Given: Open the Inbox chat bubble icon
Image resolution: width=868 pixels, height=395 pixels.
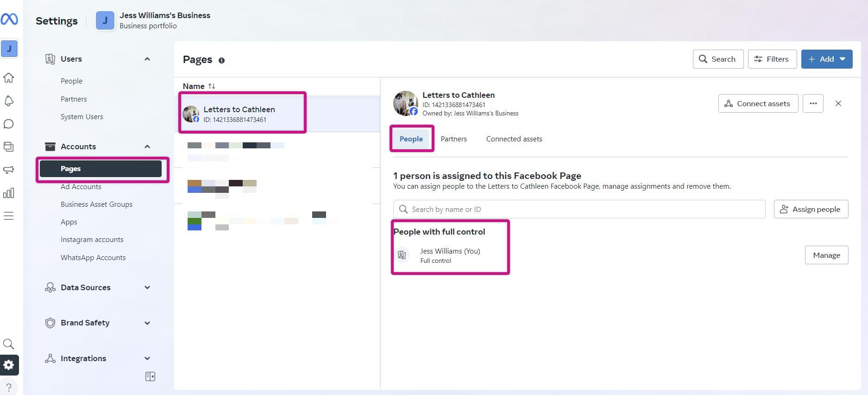Looking at the screenshot, I should [x=9, y=124].
